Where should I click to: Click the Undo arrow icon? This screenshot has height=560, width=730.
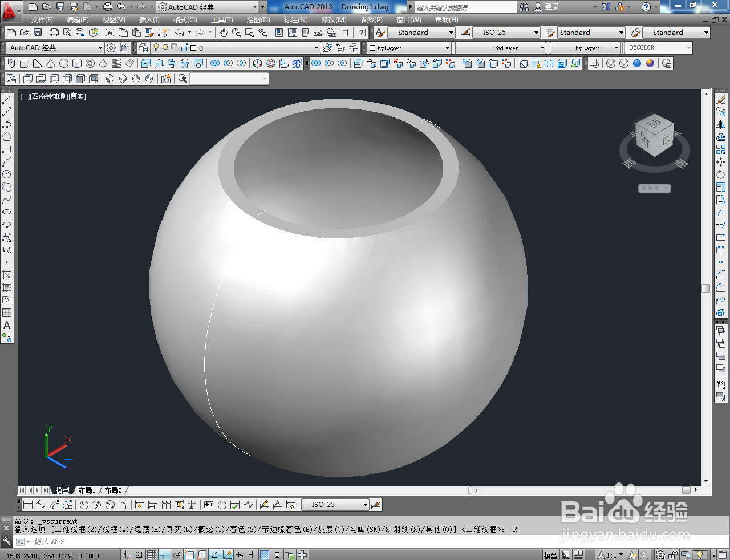(x=180, y=33)
